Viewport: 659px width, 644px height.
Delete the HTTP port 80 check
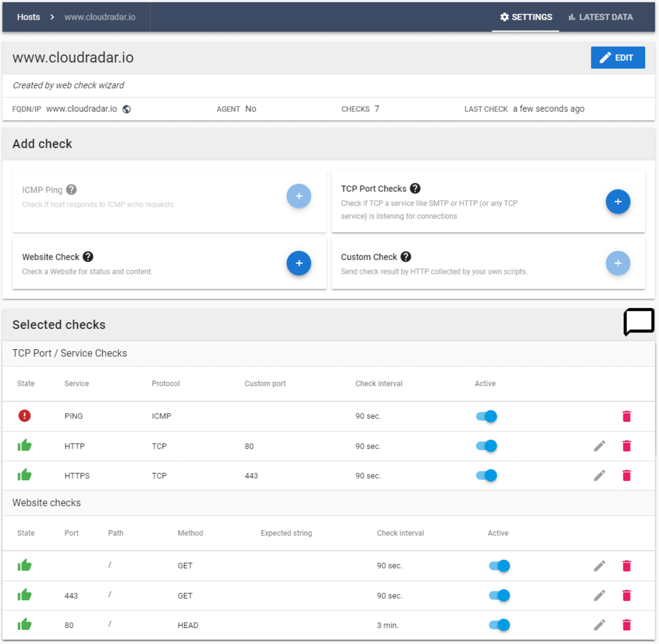click(627, 446)
